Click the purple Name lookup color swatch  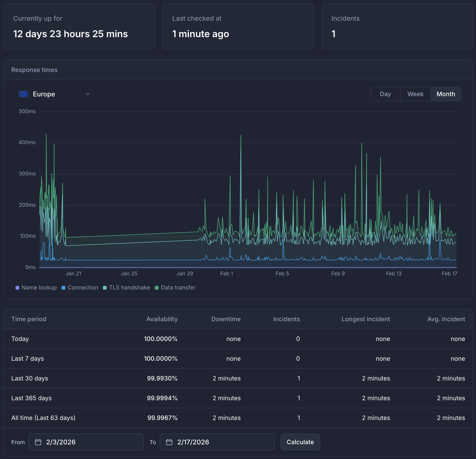click(17, 288)
